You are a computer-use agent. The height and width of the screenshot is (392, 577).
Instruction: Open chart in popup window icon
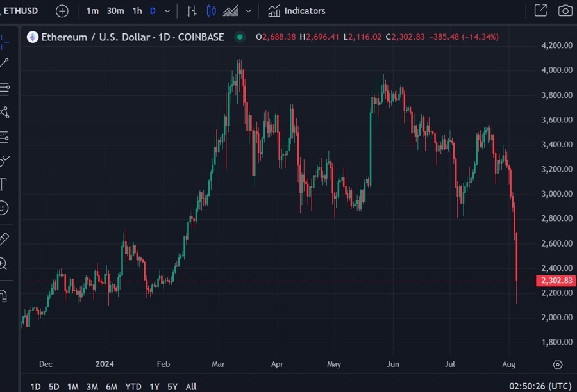540,11
